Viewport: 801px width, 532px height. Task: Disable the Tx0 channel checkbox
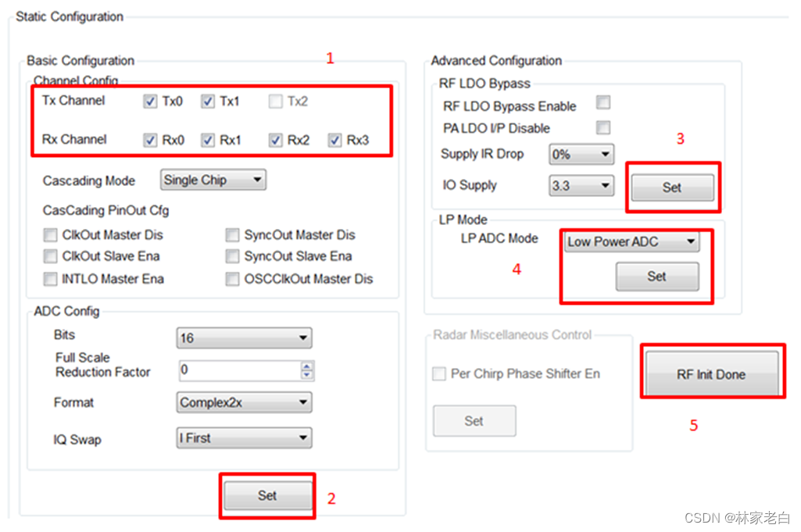(x=148, y=102)
